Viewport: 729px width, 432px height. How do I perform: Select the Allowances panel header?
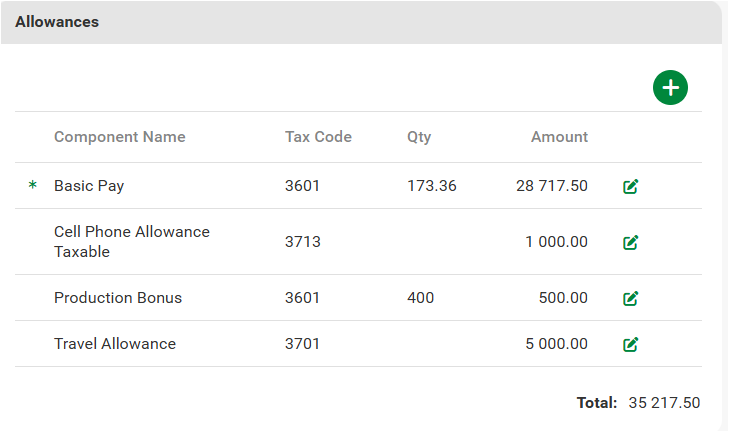[57, 22]
